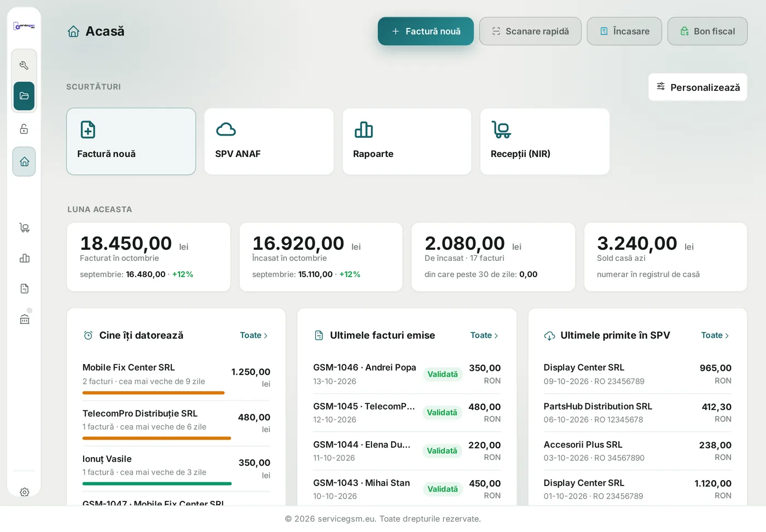Open the wrench service icon in sidebar
766x532 pixels.
pos(24,66)
